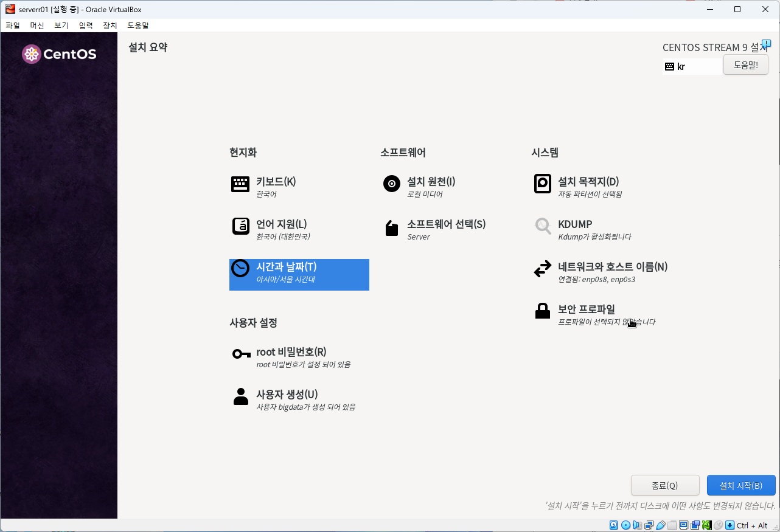Click the hard disk activity status icon

[613, 525]
